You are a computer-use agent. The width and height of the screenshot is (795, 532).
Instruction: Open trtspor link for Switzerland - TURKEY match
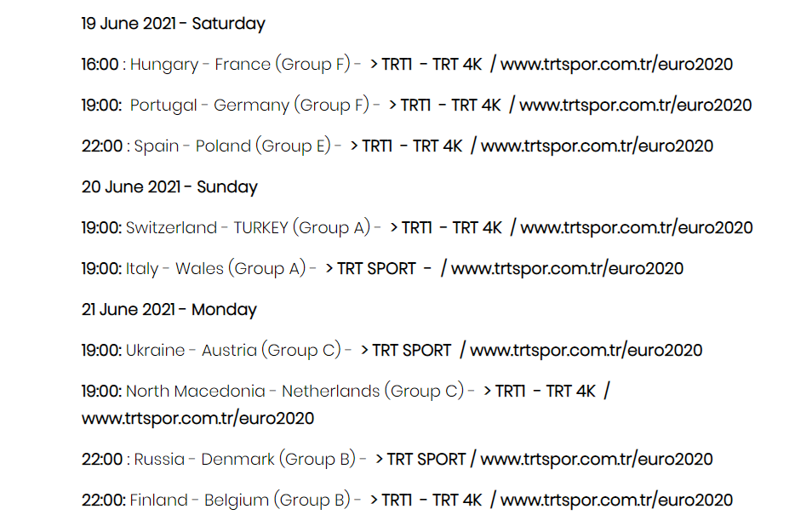(x=637, y=228)
